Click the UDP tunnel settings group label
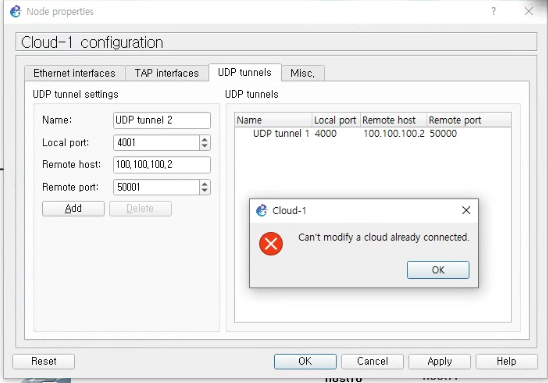This screenshot has height=383, width=548. coord(75,94)
